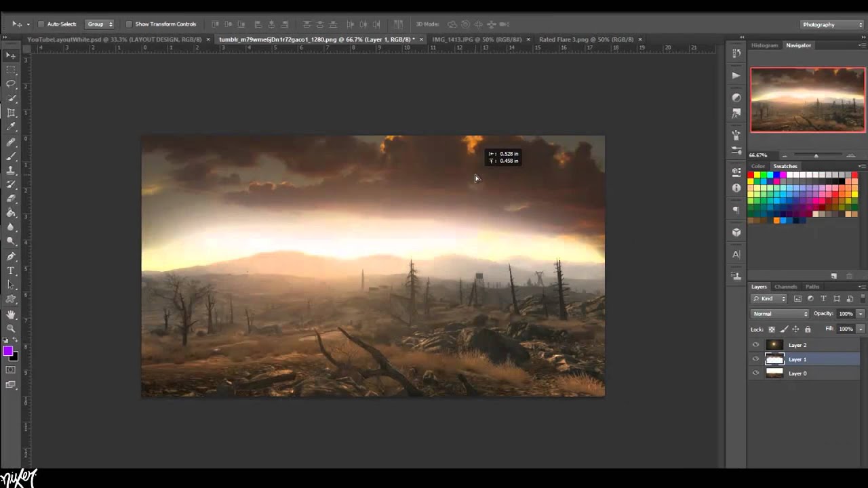Select the Crop tool
Screen dimensions: 868x488
point(11,113)
